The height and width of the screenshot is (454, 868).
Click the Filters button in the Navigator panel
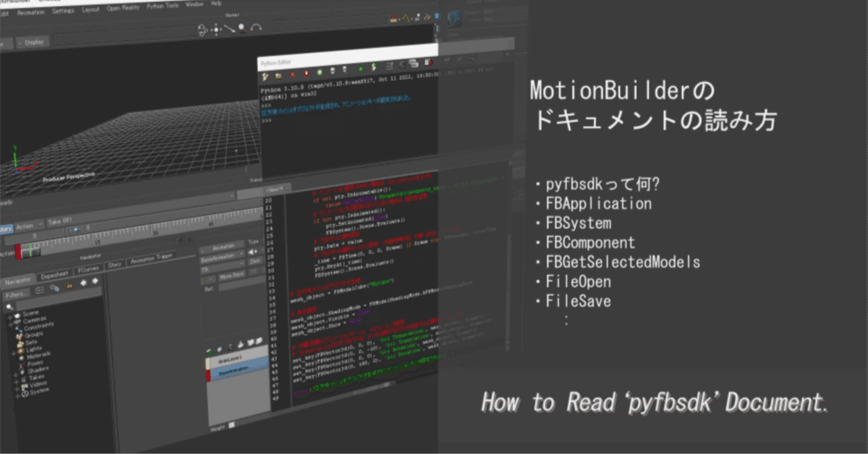pyautogui.click(x=16, y=294)
